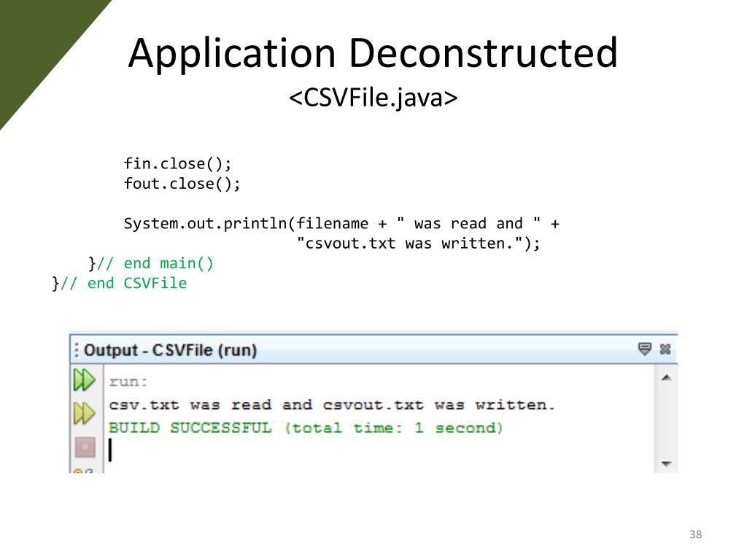747x560 pixels.
Task: Click the slide number 38
Action: (695, 534)
